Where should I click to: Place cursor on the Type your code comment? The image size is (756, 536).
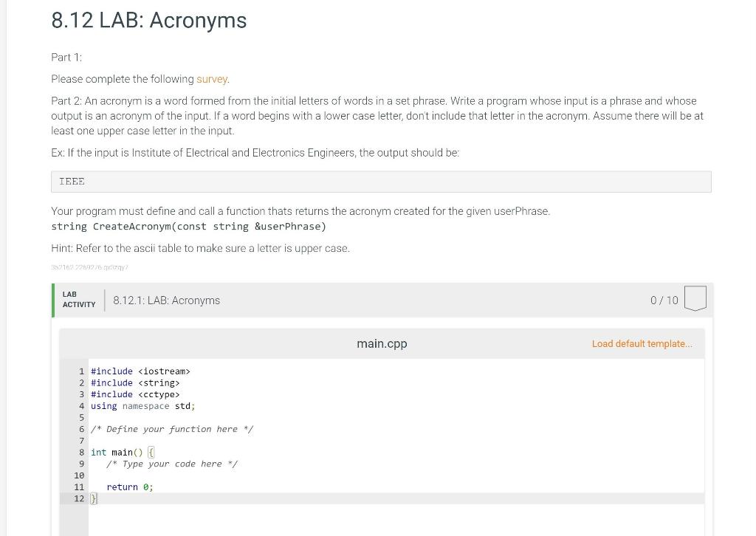pyautogui.click(x=171, y=464)
